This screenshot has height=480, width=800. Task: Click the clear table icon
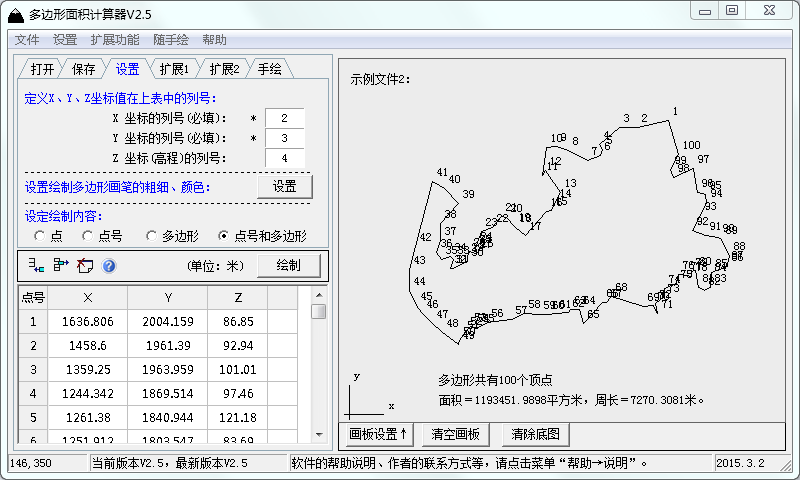pos(84,265)
